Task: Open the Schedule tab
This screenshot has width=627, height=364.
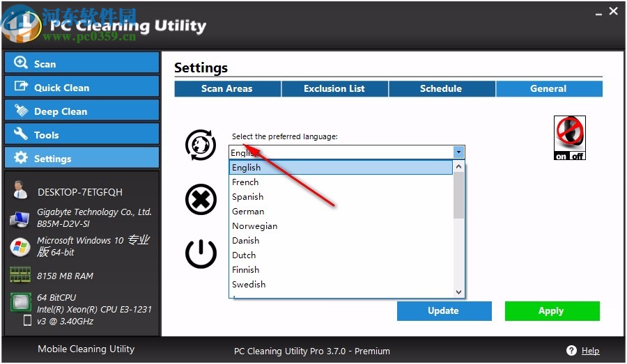Action: coord(442,88)
